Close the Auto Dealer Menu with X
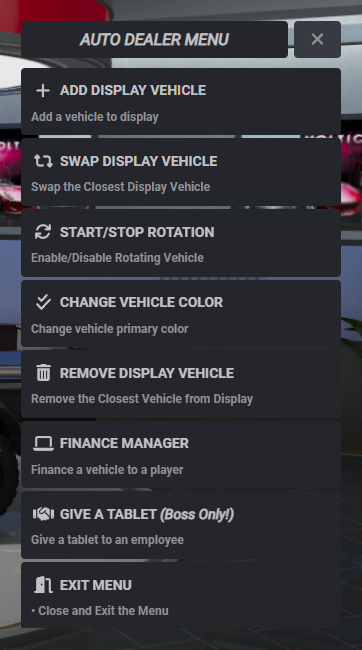Screen dimensions: 362x650 317,39
